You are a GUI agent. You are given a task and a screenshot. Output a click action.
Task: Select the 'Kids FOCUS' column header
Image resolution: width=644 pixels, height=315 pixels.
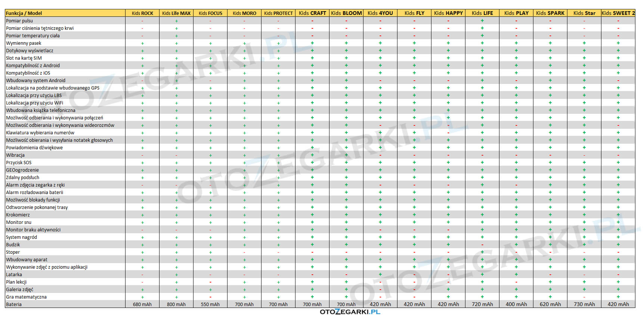pos(210,13)
